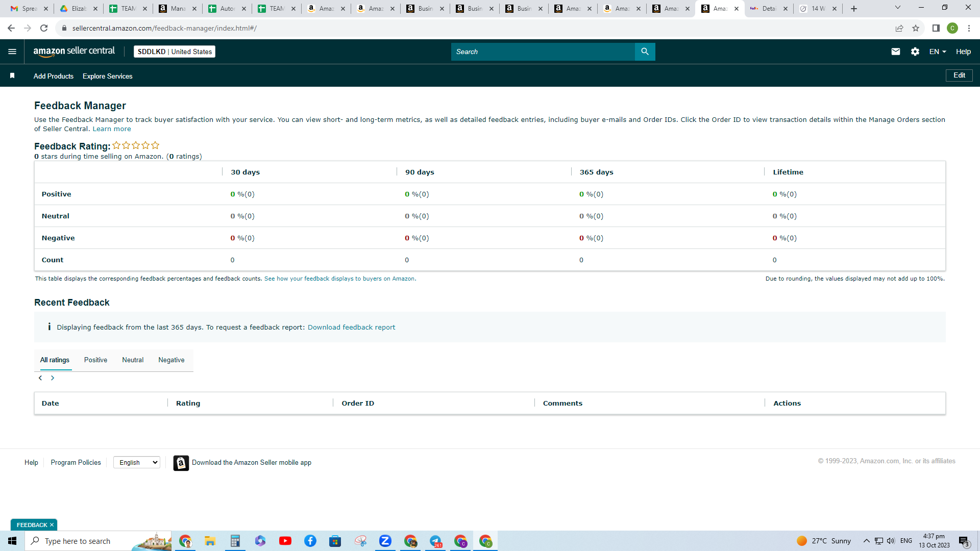Click the Add Products link

pyautogui.click(x=54, y=76)
